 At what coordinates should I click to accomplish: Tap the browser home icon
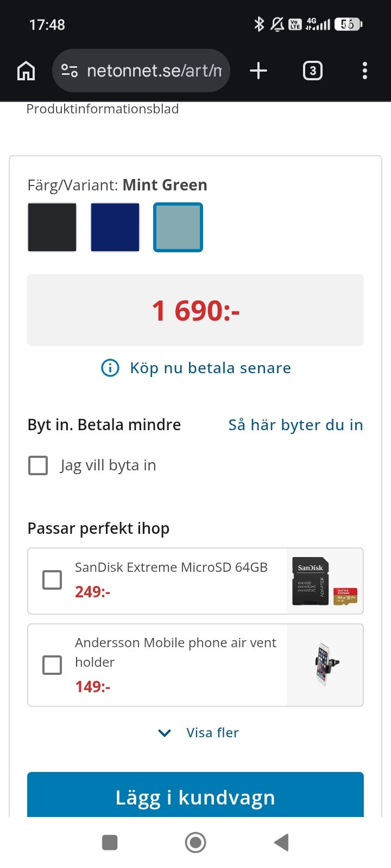26,71
